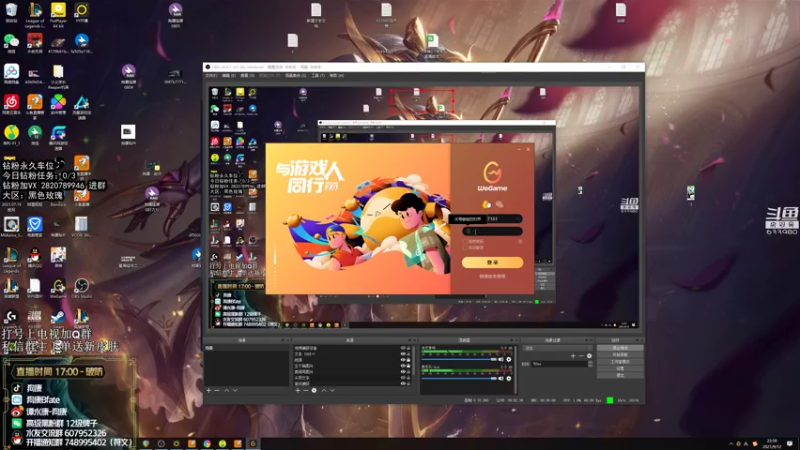This screenshot has width=800, height=450.
Task: Toggle visibility of the last visible source row
Action: (403, 383)
